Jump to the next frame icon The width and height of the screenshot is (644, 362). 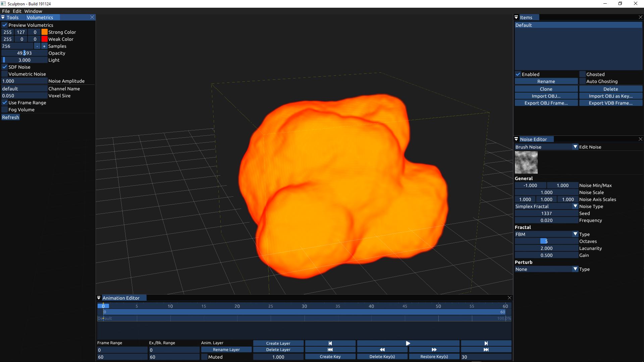[x=486, y=343]
